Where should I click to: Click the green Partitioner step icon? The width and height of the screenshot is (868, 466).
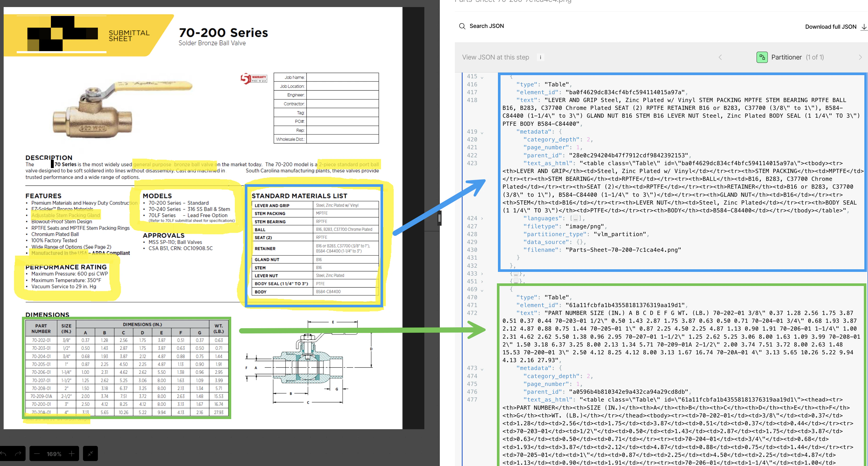point(762,57)
